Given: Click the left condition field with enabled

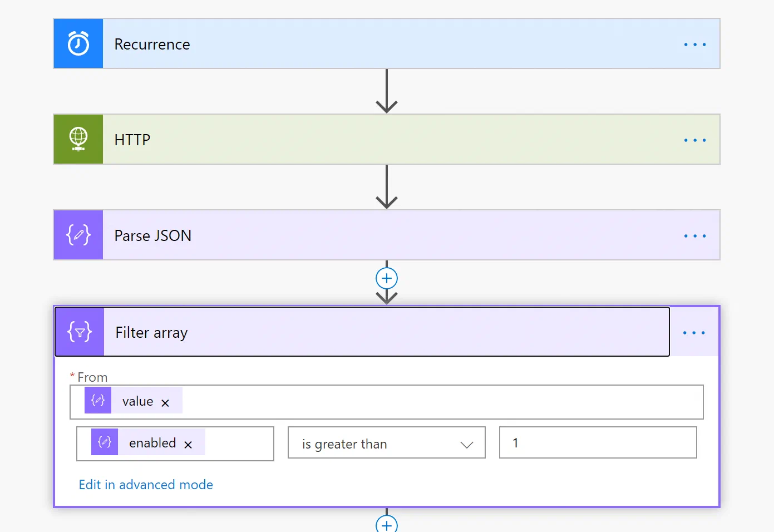Looking at the screenshot, I should coord(175,444).
